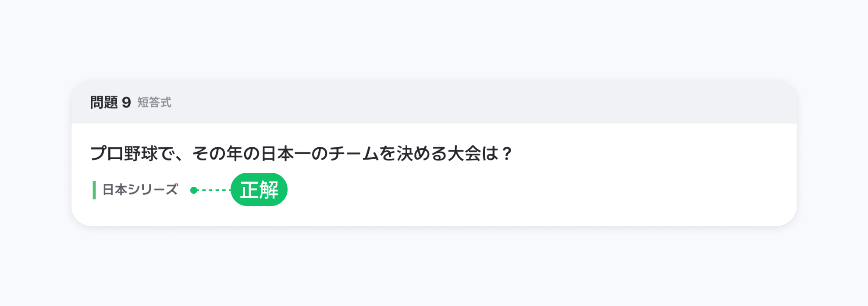This screenshot has height=306, width=868.
Task: Click the green vertical bar by 日本シリーズ
Action: point(94,190)
